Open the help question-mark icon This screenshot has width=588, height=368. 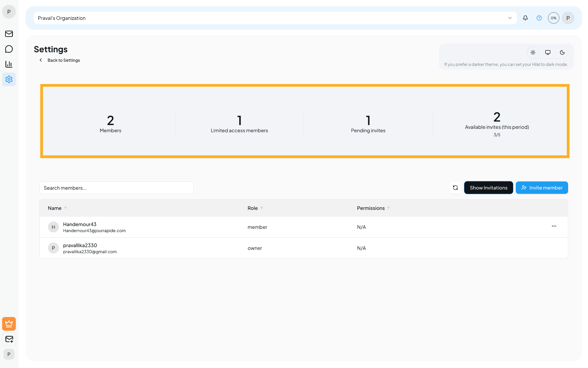(539, 18)
